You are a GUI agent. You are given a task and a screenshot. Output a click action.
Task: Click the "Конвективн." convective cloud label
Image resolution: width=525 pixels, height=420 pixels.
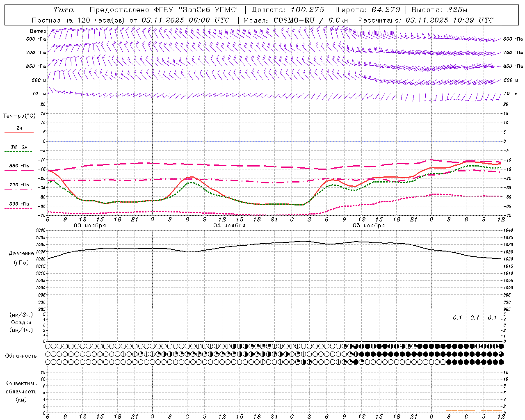pos(21,383)
